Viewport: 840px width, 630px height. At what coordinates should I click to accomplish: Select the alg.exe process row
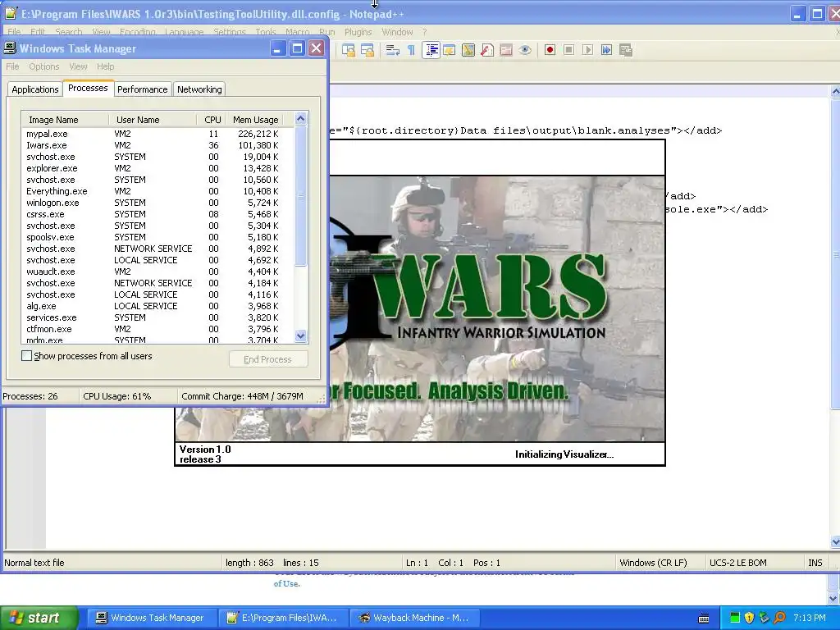click(157, 306)
